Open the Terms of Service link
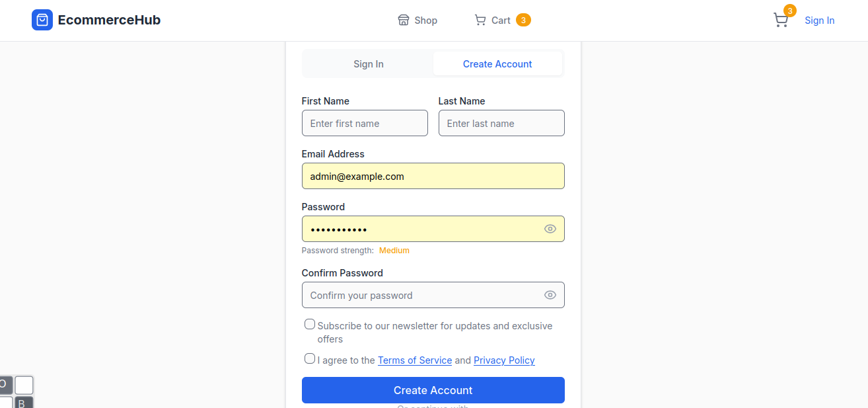This screenshot has height=408, width=868. point(415,360)
